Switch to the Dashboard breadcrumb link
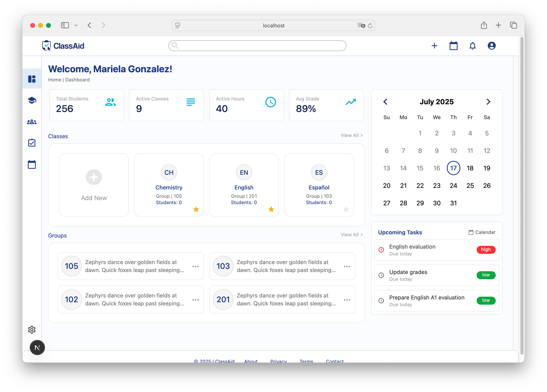 77,80
